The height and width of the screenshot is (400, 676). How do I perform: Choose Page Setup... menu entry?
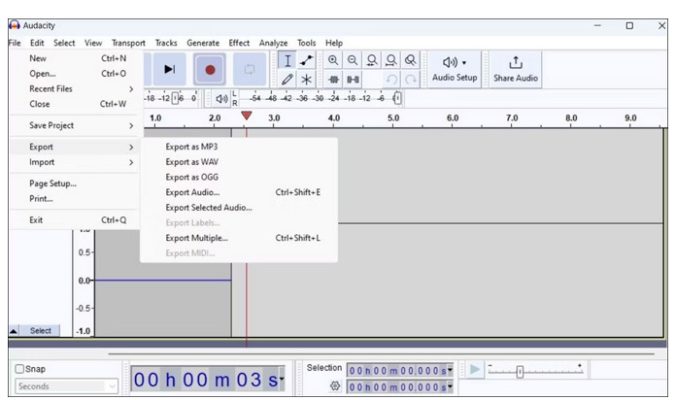pos(74,183)
